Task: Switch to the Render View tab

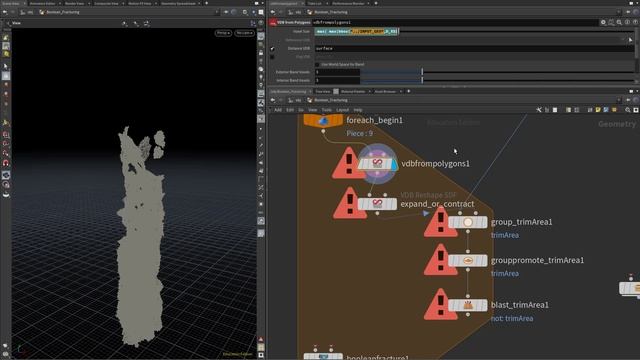Action: pyautogui.click(x=74, y=3)
